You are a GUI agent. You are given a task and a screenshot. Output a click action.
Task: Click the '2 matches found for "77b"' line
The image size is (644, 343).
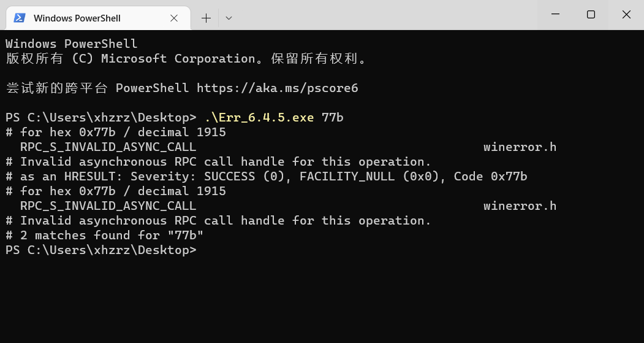click(x=104, y=235)
